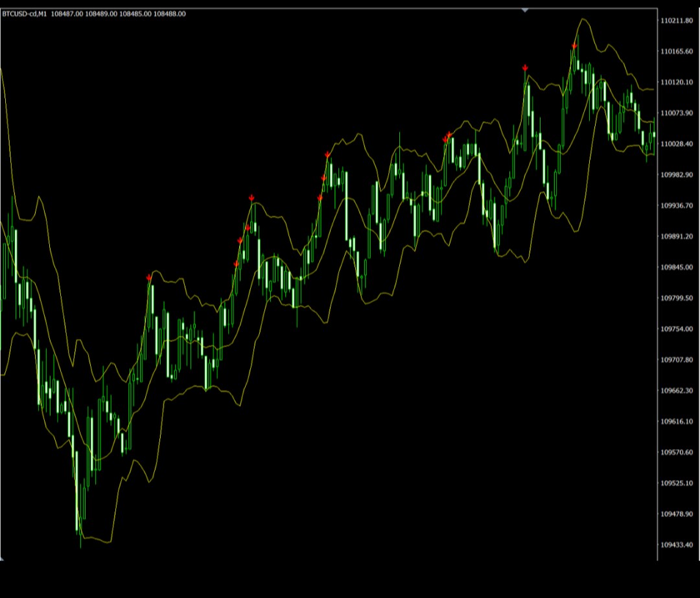Select the rightmost red arrow signal near 110165.60

574,45
